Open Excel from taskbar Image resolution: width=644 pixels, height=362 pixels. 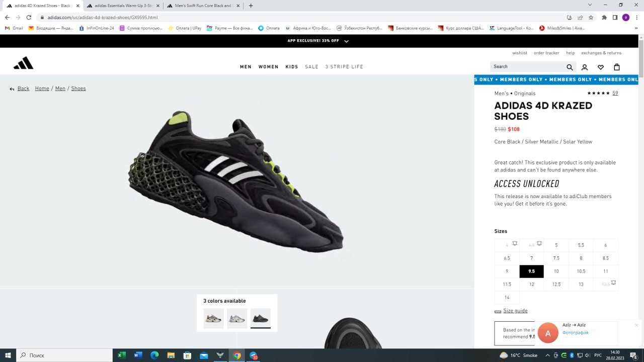(121, 355)
